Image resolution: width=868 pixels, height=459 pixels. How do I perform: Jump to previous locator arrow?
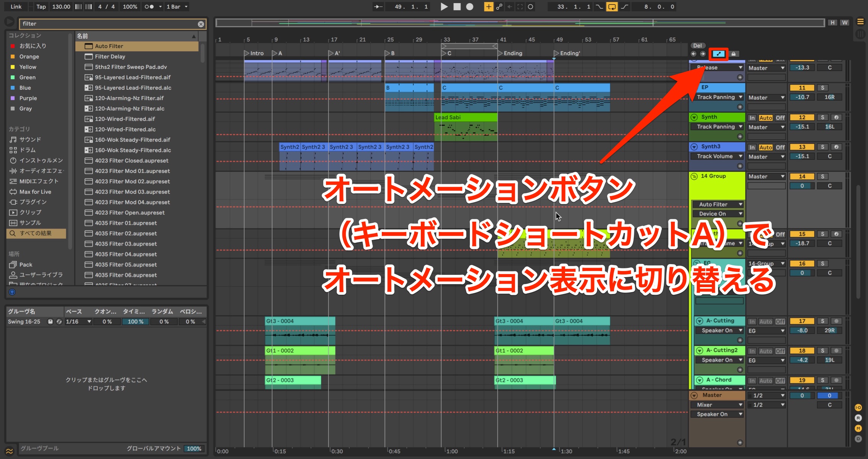(694, 54)
